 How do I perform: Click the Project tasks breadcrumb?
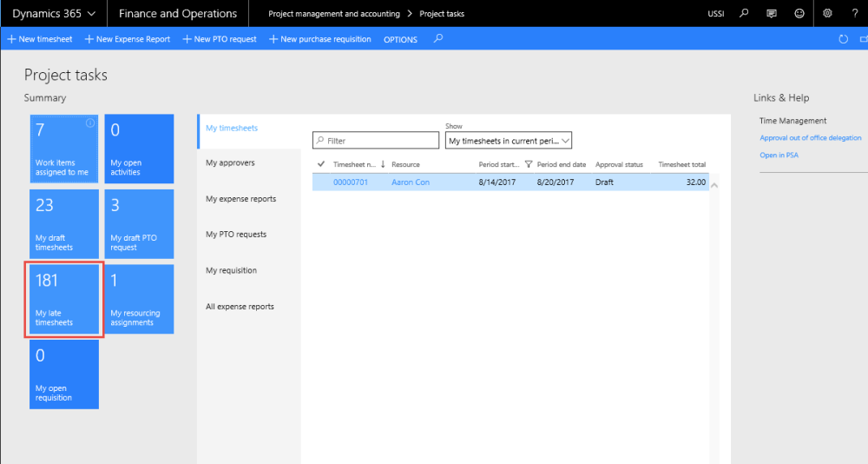[442, 14]
